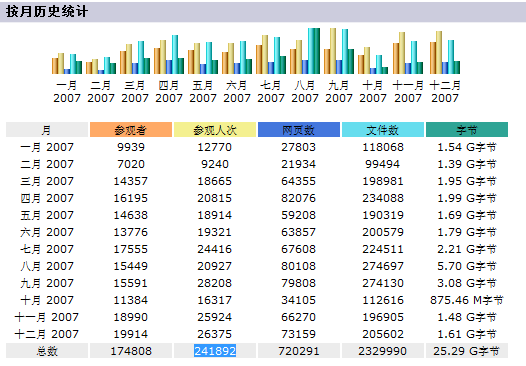Click the 按月历史统计 section title

pyautogui.click(x=47, y=12)
